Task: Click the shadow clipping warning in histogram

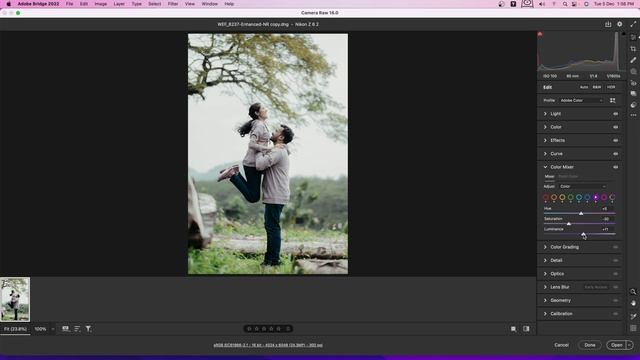Action: point(540,34)
